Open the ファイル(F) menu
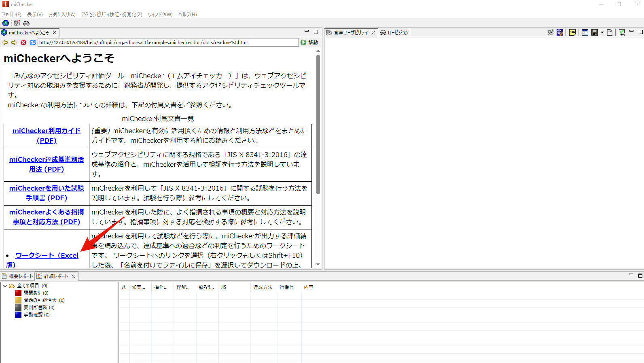This screenshot has width=644, height=363. [11, 15]
